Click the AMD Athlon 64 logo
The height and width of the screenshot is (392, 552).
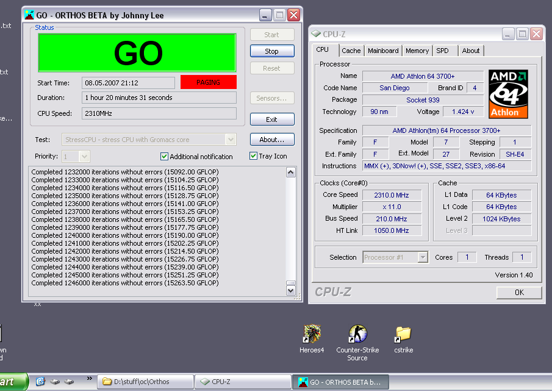pos(508,94)
